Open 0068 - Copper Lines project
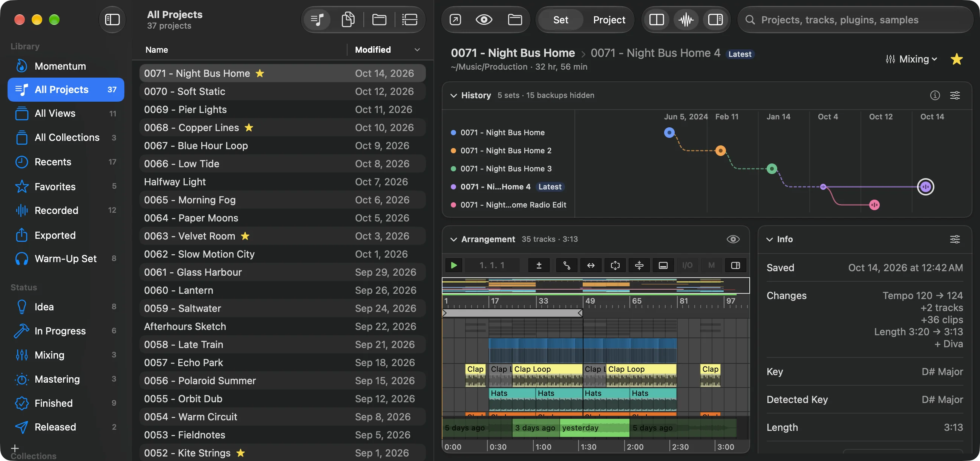This screenshot has height=461, width=980. click(282, 127)
